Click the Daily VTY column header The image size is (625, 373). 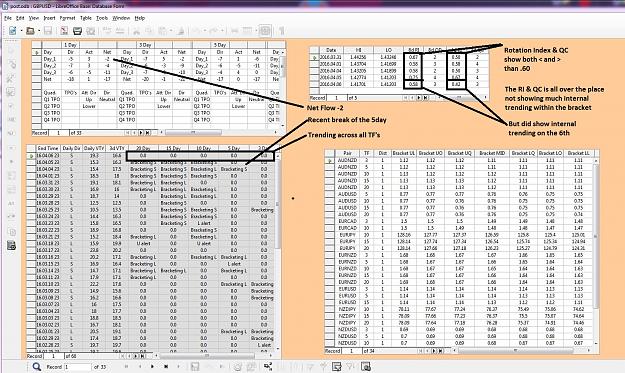pos(94,148)
